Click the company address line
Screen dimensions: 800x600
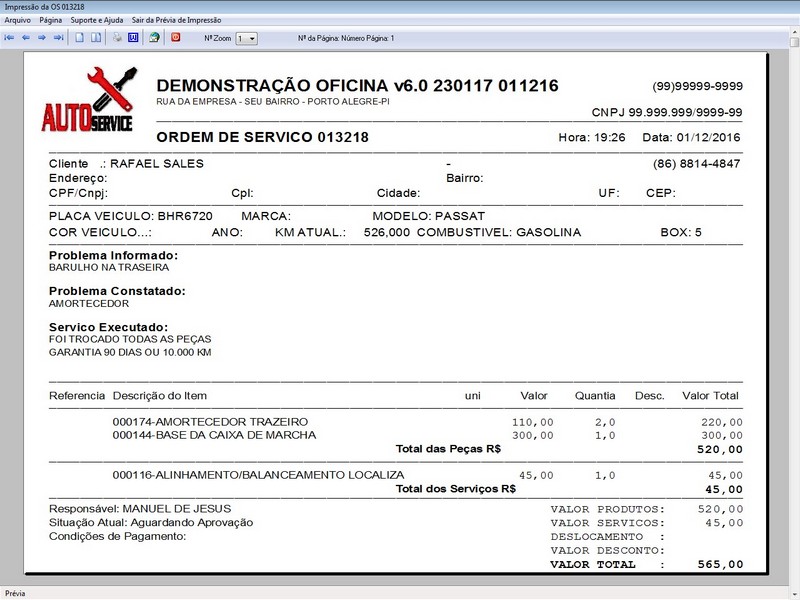click(x=273, y=102)
